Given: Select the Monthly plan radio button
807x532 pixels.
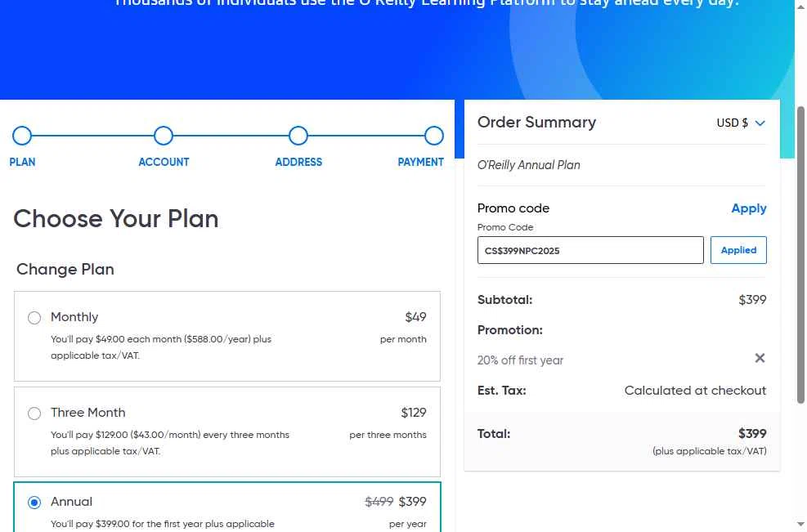Looking at the screenshot, I should 34,318.
